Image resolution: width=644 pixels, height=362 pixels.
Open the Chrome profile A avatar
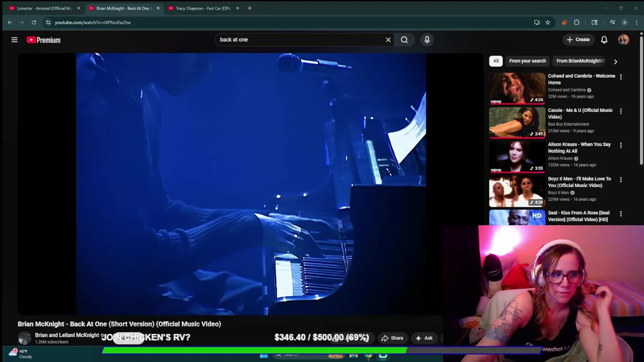click(x=624, y=22)
